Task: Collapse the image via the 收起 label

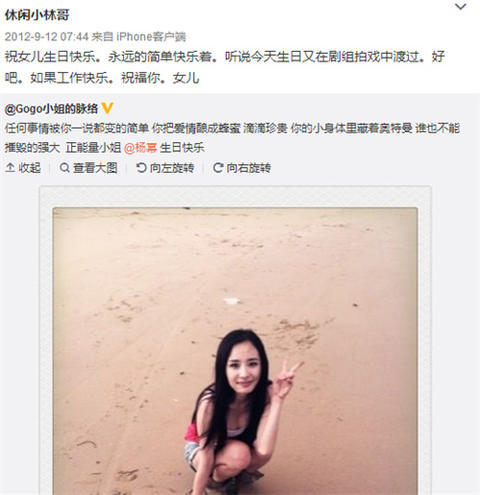Action: pyautogui.click(x=30, y=168)
